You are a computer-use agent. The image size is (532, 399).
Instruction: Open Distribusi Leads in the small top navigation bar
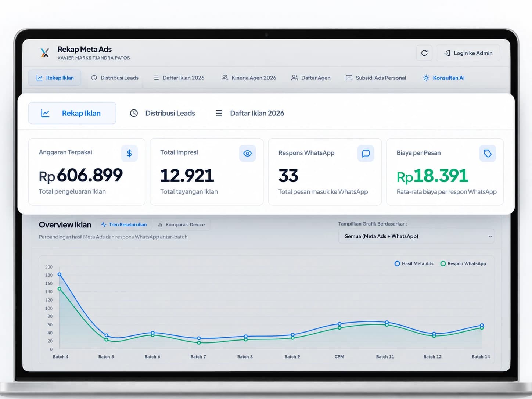(115, 78)
